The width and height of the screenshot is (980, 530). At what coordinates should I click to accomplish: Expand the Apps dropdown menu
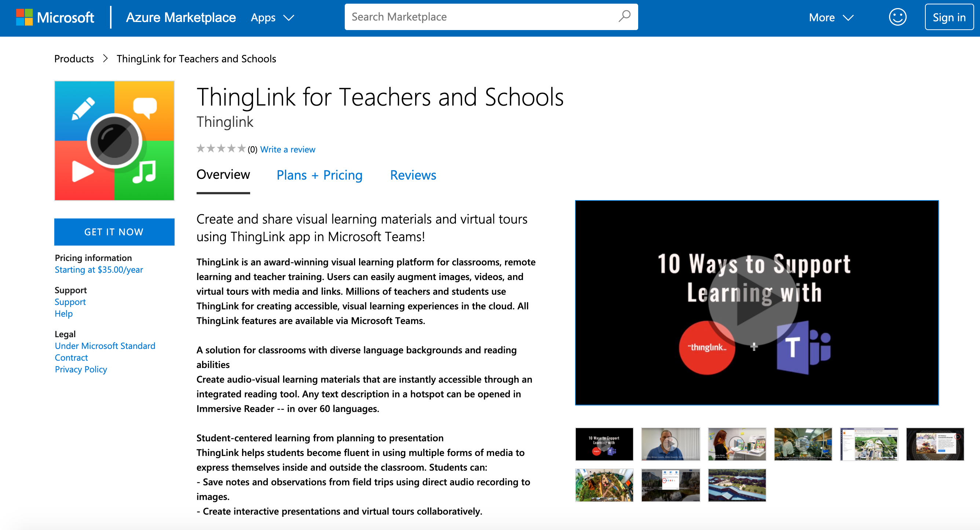pyautogui.click(x=273, y=18)
